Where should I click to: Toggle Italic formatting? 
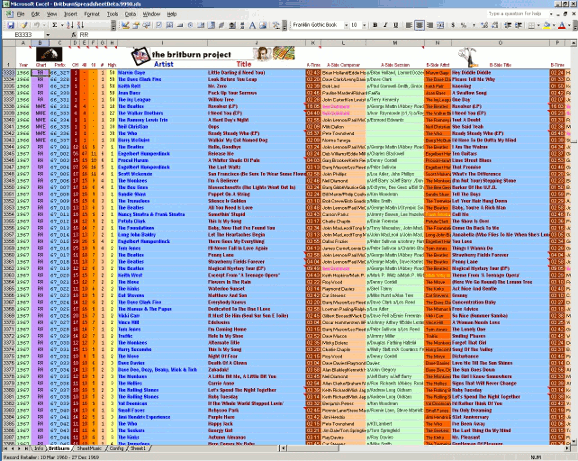point(385,25)
